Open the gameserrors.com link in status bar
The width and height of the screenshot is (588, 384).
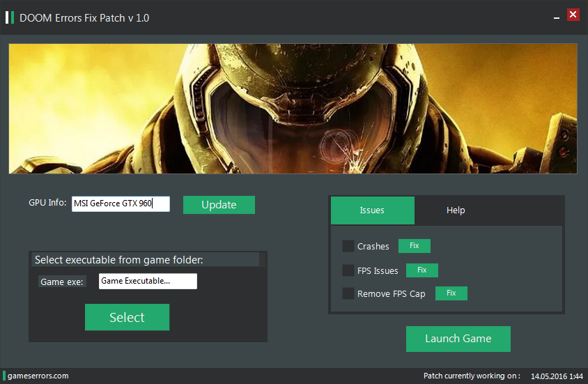pyautogui.click(x=38, y=376)
